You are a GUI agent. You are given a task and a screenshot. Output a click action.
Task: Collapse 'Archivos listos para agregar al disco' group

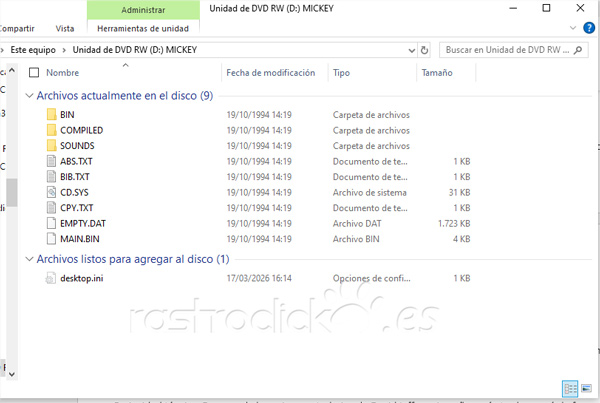coord(29,259)
